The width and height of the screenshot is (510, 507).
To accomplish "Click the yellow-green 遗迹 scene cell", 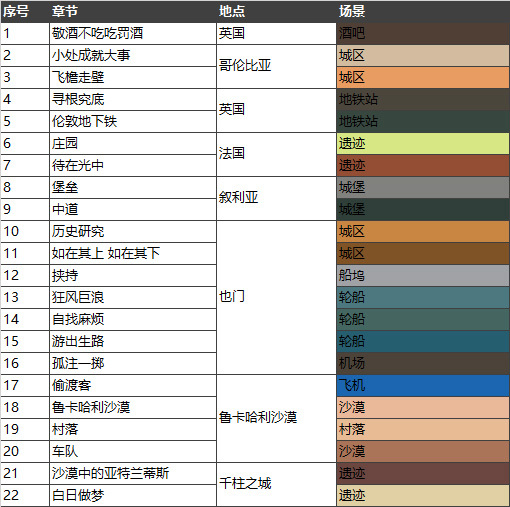I will (x=423, y=143).
